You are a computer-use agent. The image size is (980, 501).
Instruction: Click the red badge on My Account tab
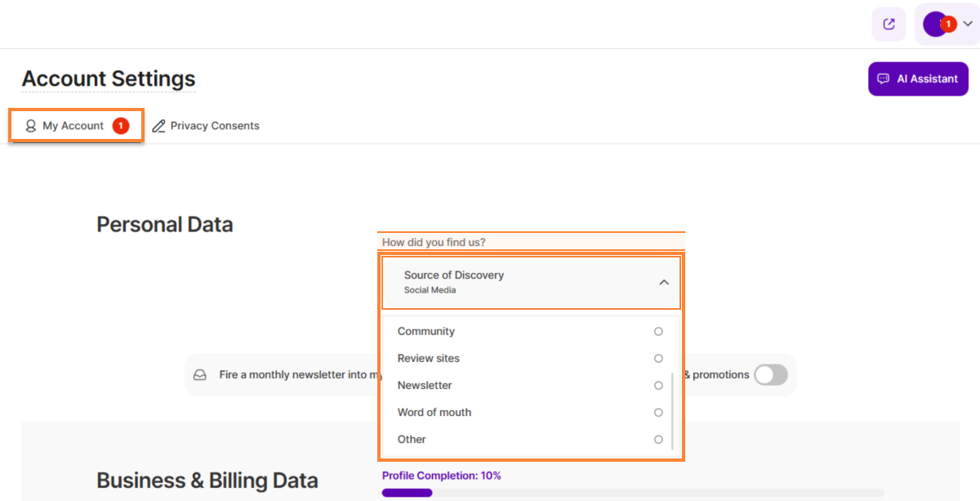[121, 126]
